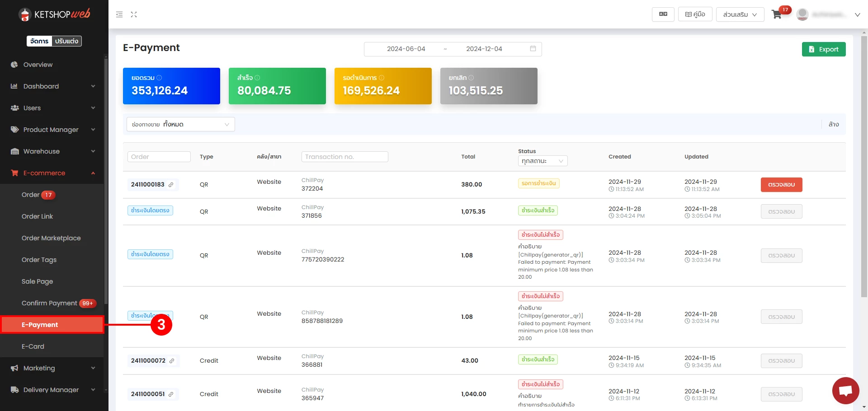The image size is (868, 411).
Task: Open E-Card submenu item
Action: [x=52, y=346]
